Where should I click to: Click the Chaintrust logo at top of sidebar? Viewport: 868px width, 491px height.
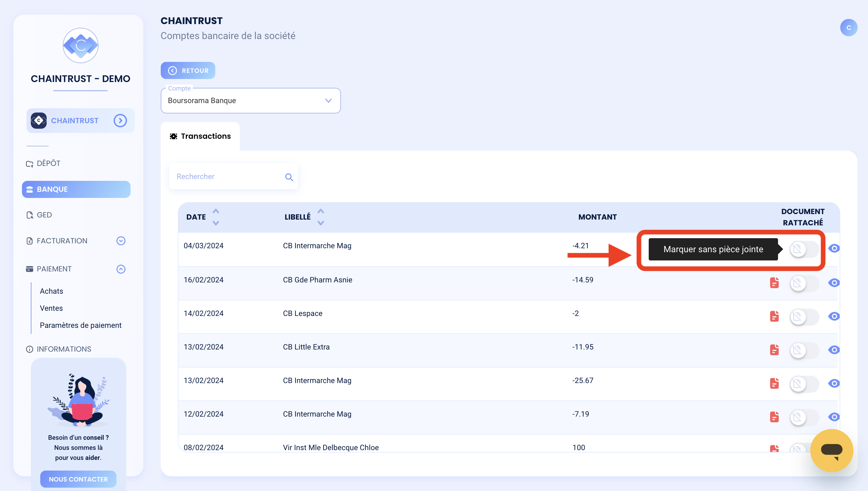tap(81, 45)
